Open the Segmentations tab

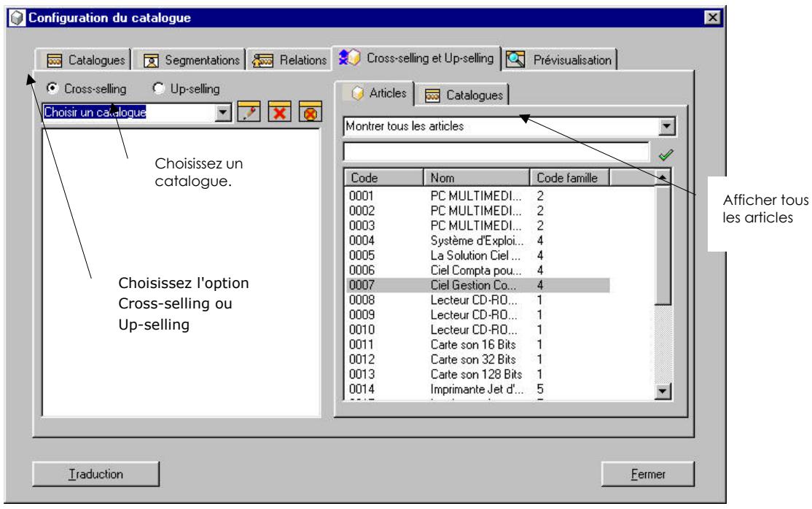click(190, 60)
